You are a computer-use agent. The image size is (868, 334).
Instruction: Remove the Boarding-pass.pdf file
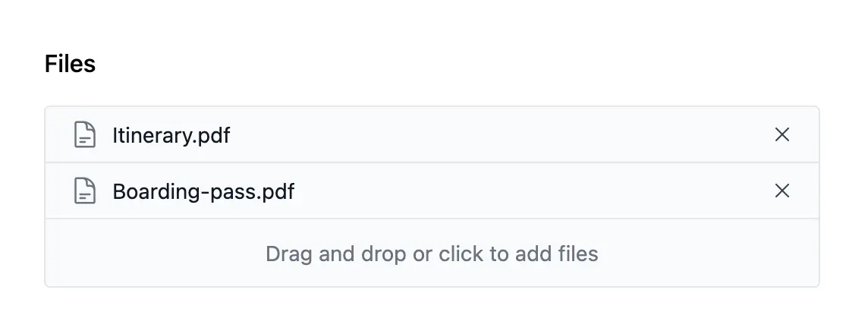[x=782, y=191]
